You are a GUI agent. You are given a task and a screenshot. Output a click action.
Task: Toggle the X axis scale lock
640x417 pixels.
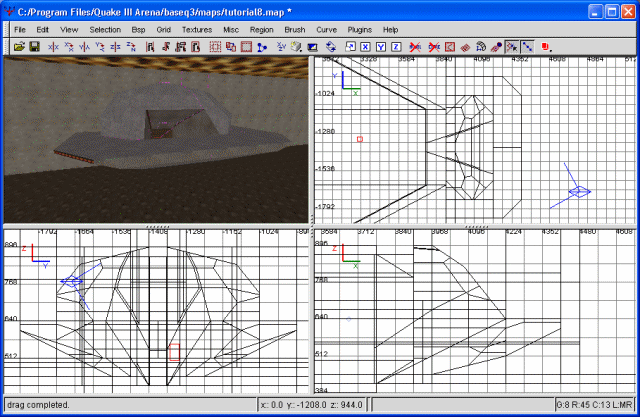(365, 47)
